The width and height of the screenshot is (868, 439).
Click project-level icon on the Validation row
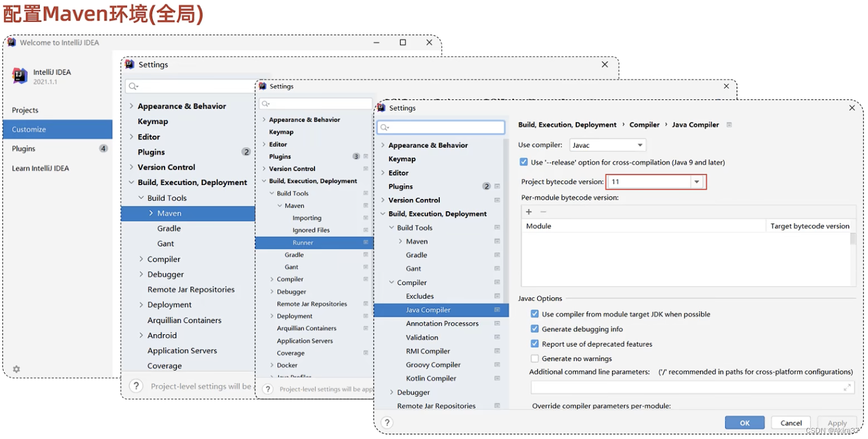(497, 337)
